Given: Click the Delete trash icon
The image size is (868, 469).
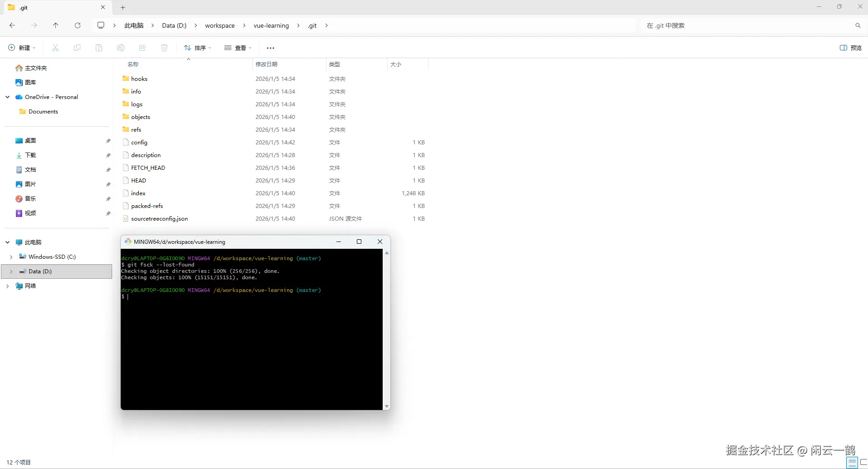Looking at the screenshot, I should (164, 48).
